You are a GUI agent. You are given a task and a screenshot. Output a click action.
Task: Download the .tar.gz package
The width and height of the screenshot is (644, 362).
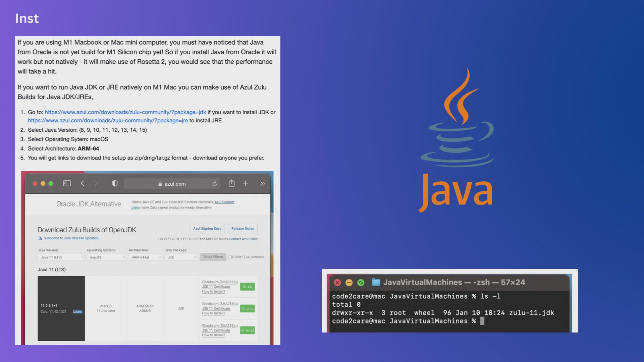click(x=248, y=330)
